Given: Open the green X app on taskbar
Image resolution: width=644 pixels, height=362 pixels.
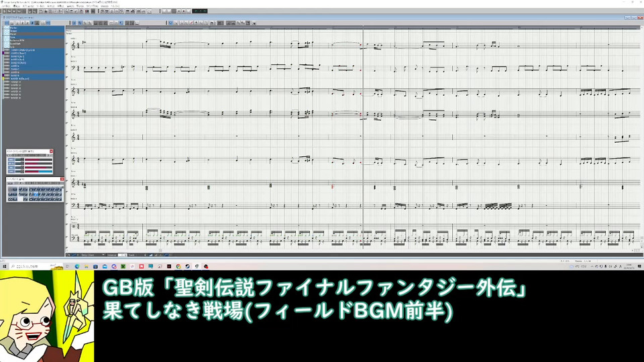Looking at the screenshot, I should tap(123, 266).
